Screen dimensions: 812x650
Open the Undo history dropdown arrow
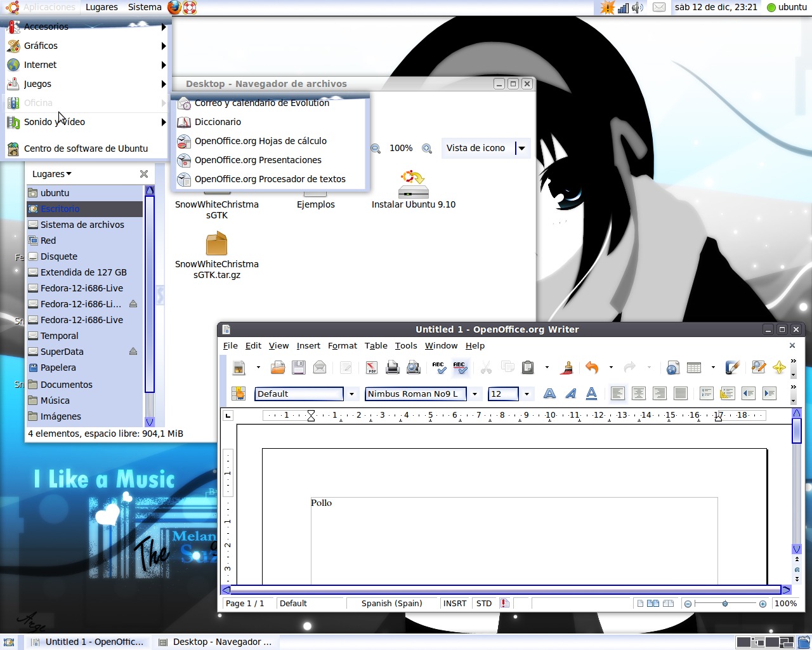[x=611, y=368]
